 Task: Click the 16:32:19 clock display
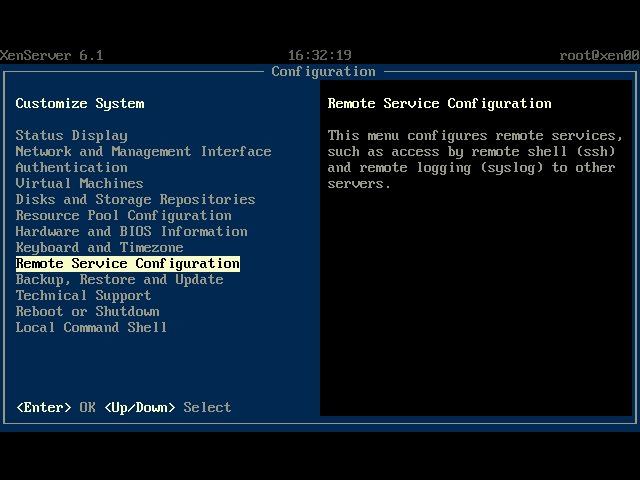pyautogui.click(x=320, y=56)
